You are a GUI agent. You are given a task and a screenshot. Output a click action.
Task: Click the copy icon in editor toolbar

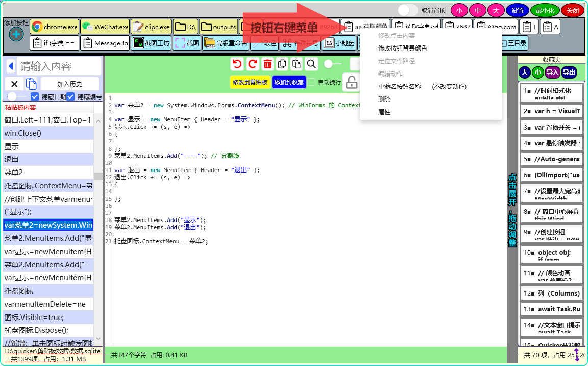click(x=282, y=64)
